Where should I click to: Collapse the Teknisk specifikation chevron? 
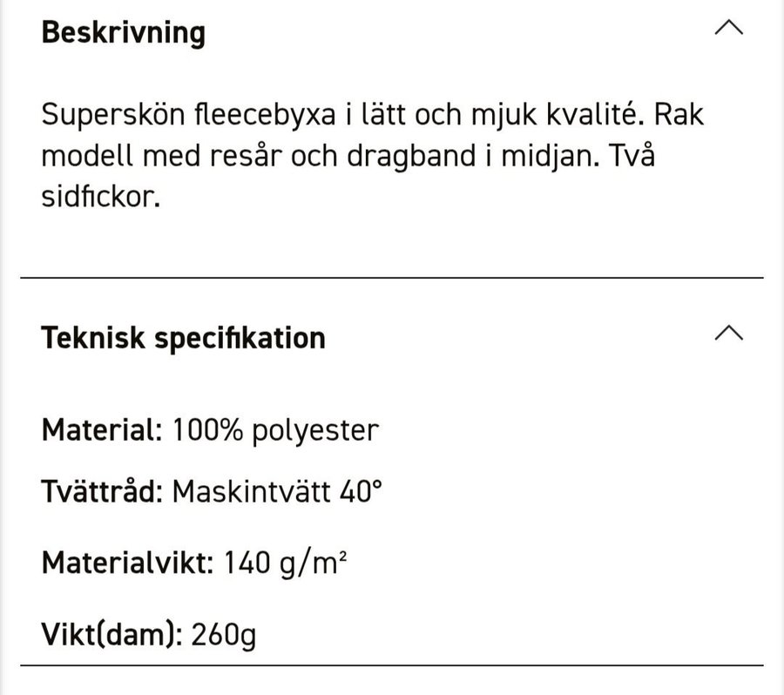(728, 333)
